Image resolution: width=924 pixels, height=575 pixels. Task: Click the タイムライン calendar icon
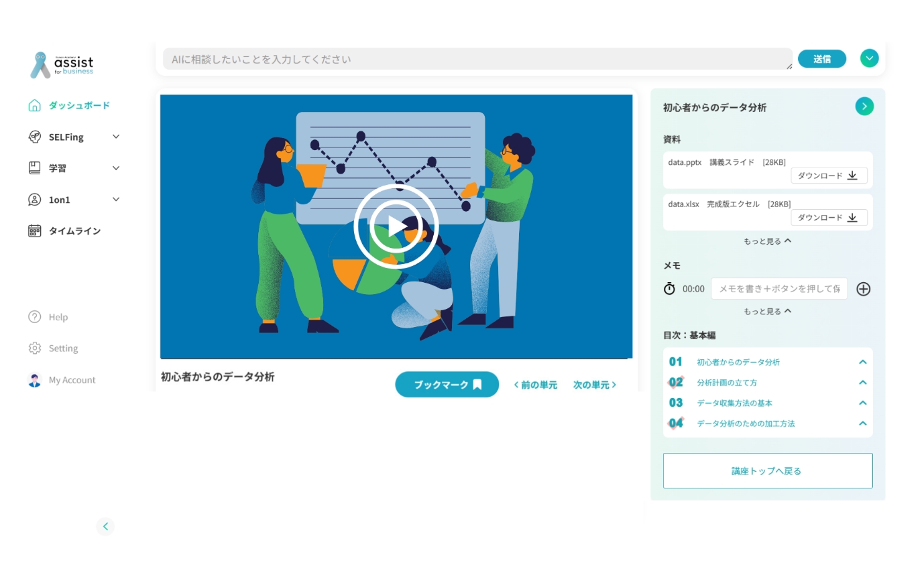coord(34,231)
